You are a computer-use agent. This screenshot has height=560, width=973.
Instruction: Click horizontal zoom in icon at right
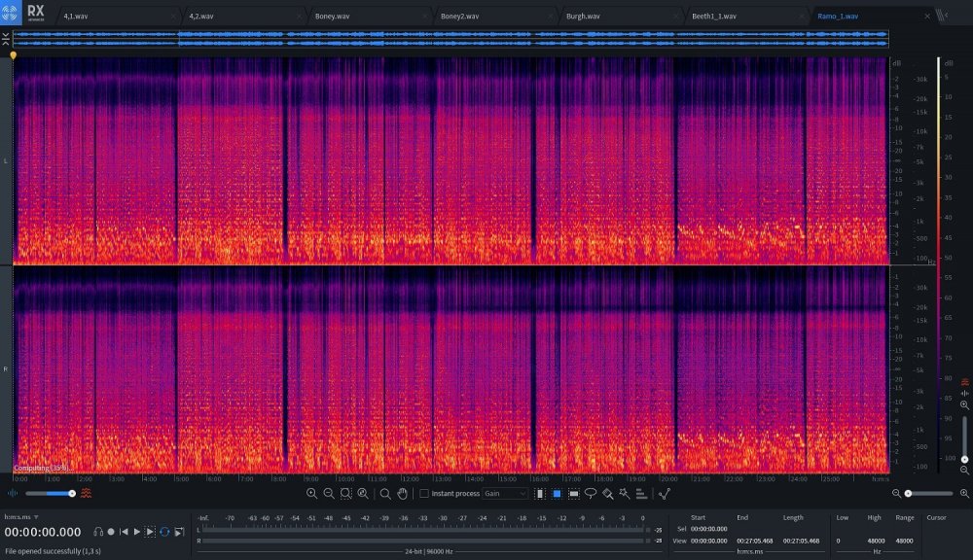coord(964,494)
